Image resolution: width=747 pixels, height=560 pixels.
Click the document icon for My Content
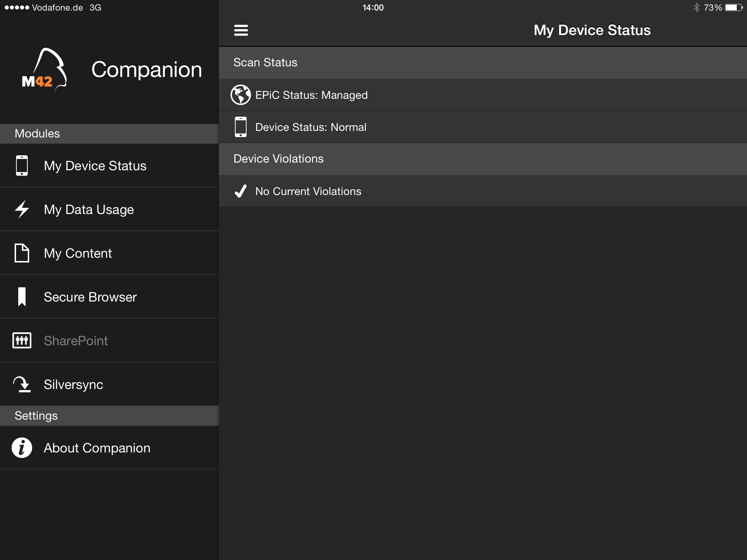coord(22,253)
